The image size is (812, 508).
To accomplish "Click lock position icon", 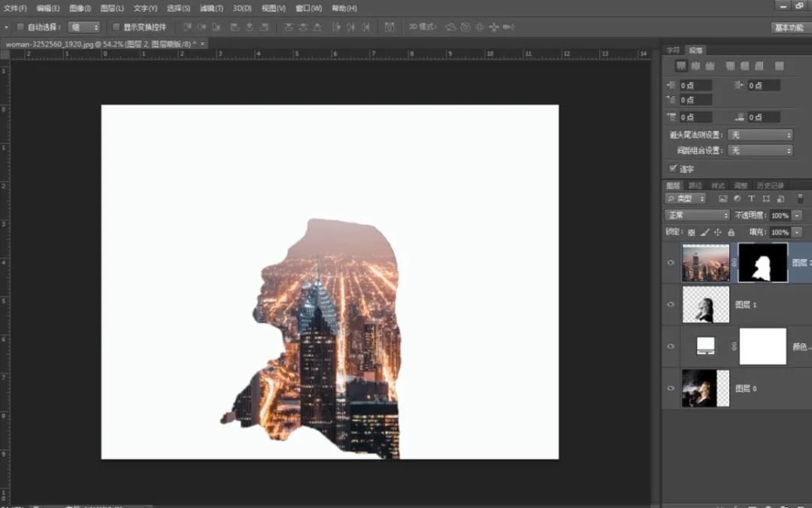I will coord(718,232).
